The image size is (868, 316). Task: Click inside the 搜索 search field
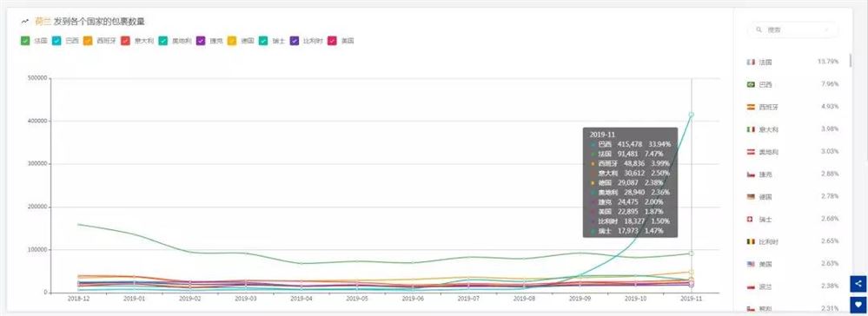(x=792, y=30)
